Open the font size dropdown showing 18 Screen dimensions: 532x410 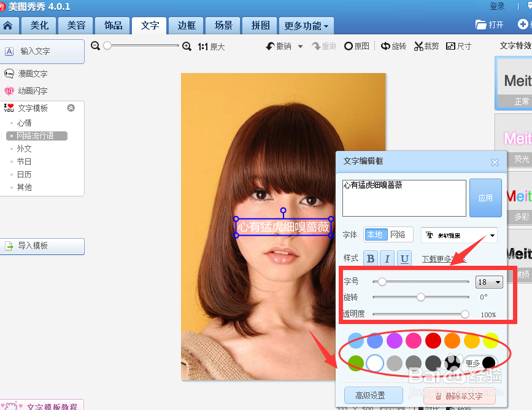tap(489, 282)
